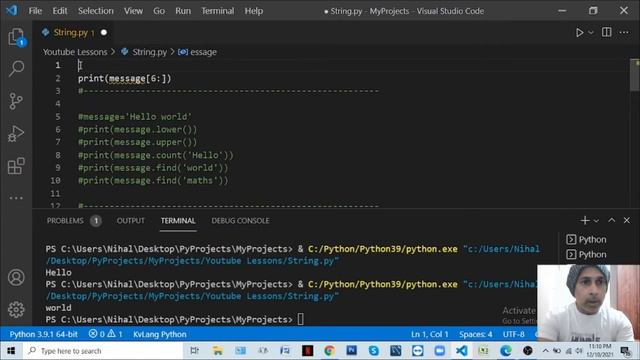Create a new terminal with plus icon
This screenshot has width=640, height=360.
click(x=584, y=220)
